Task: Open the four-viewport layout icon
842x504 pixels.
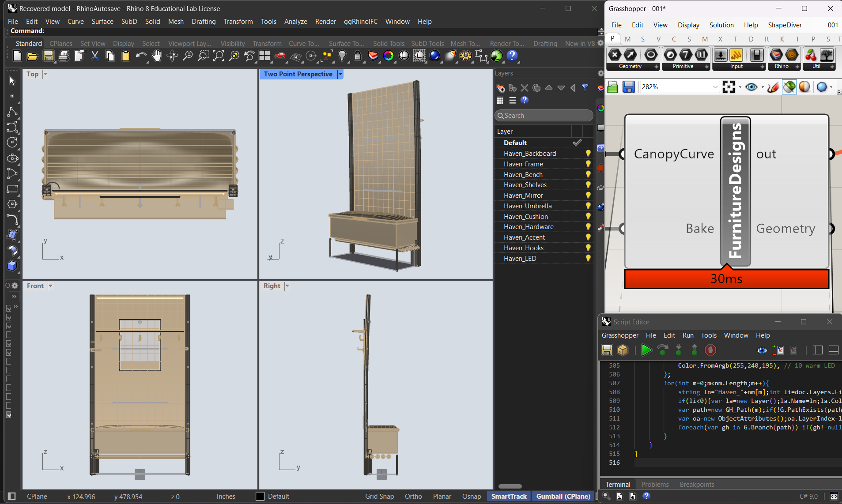Action: coord(264,56)
